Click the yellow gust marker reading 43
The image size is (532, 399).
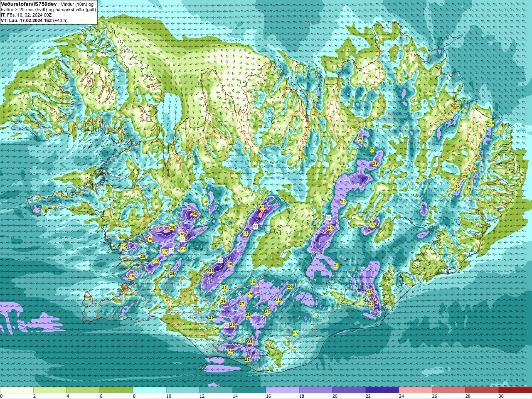click(369, 292)
